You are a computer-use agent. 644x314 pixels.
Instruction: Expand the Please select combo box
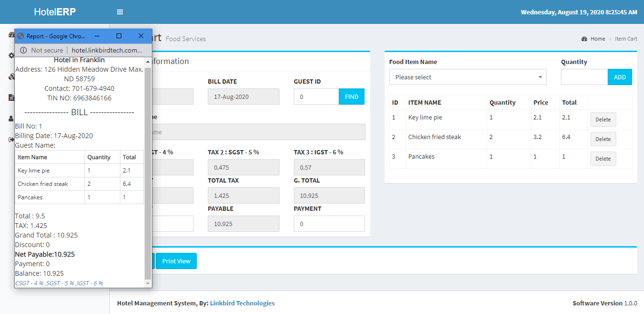click(x=468, y=77)
